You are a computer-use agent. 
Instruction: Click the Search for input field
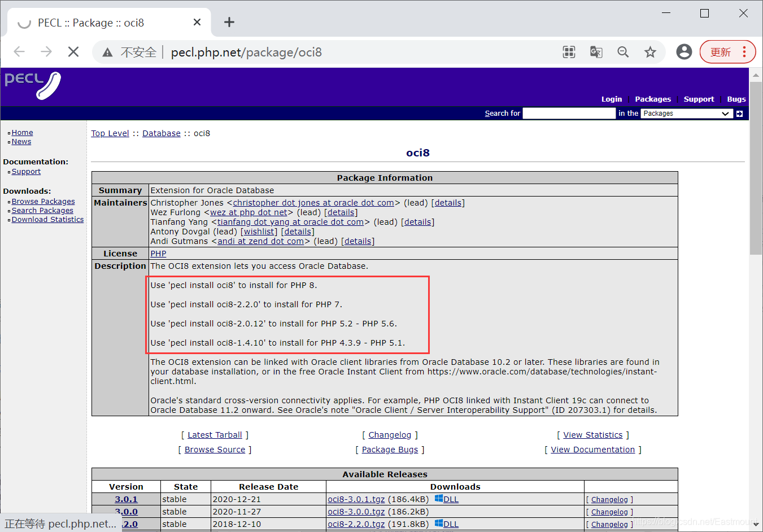pos(569,114)
